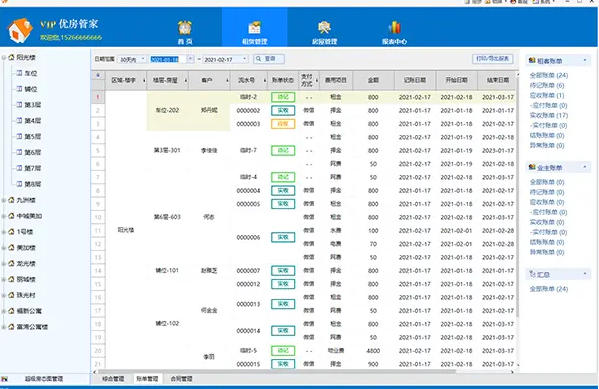This screenshot has height=389, width=599.
Task: Click the 查询 search button
Action: (269, 59)
